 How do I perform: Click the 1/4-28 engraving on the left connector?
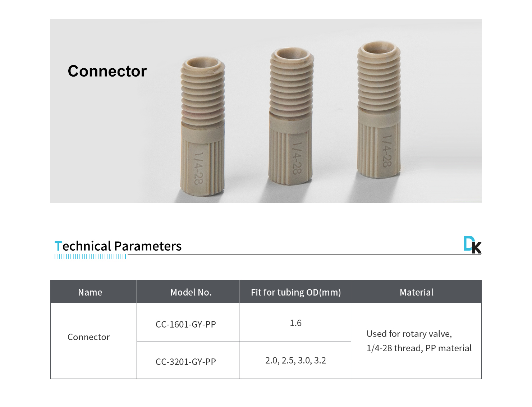tap(198, 168)
